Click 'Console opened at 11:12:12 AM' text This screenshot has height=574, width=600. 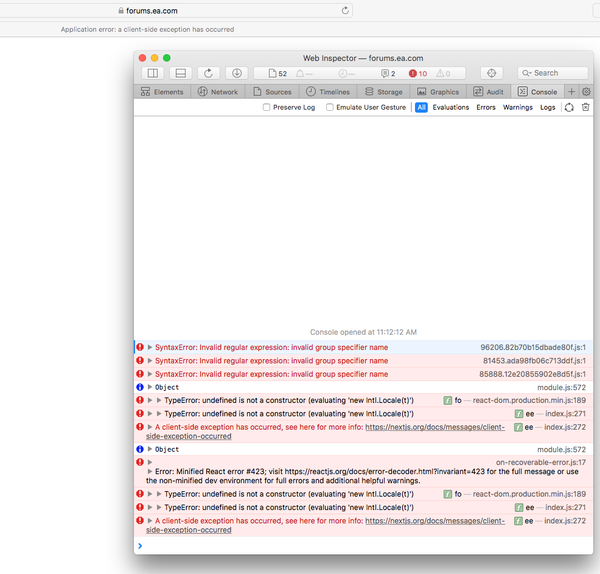pos(363,332)
